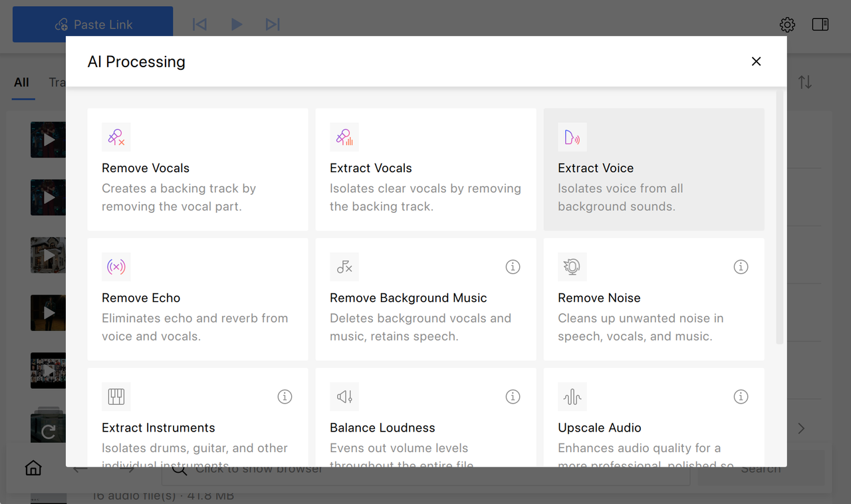Click the Extract Instruments piano icon
Image resolution: width=851 pixels, height=504 pixels.
pos(116,396)
